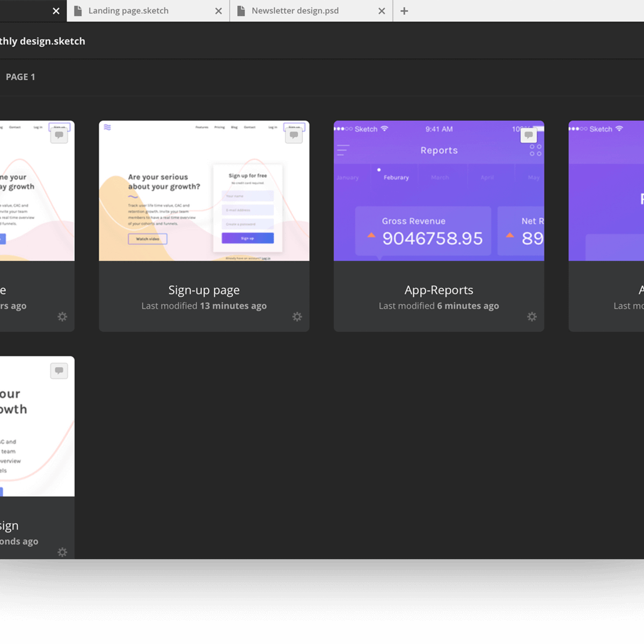Open the comment bubble on the bottom-left design card

pyautogui.click(x=59, y=371)
